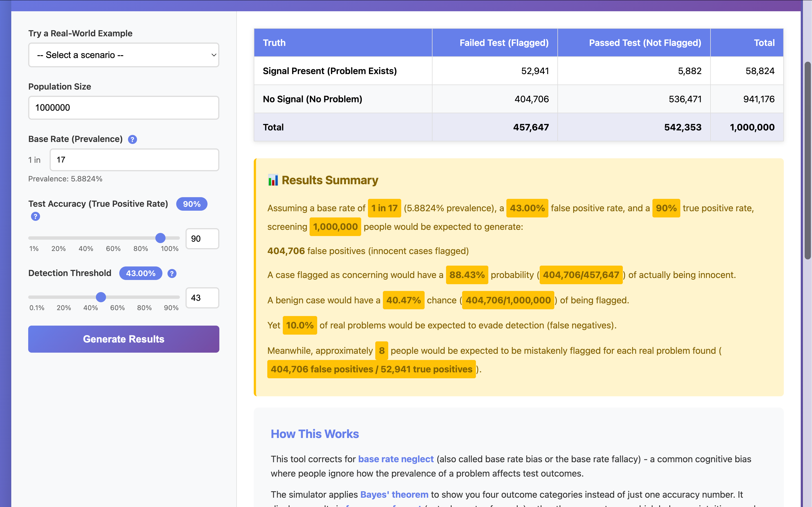Open the base rate neglect link
The width and height of the screenshot is (812, 507).
[x=396, y=459]
